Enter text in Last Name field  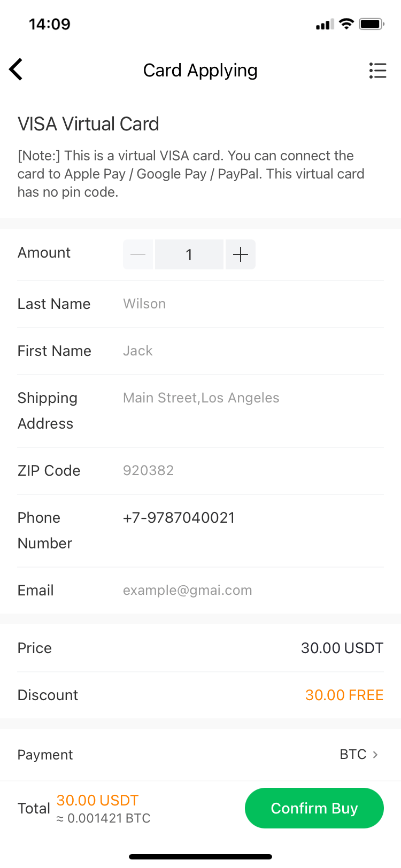(x=251, y=304)
